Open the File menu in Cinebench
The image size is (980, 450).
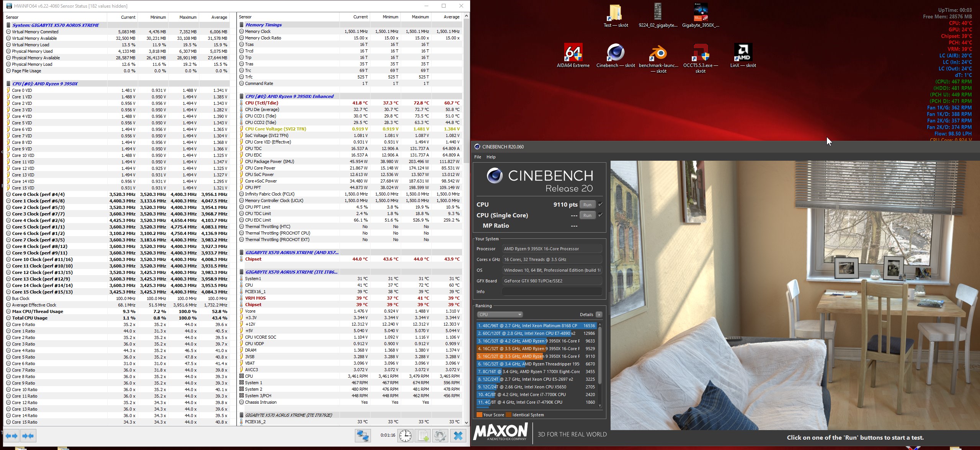pos(478,157)
